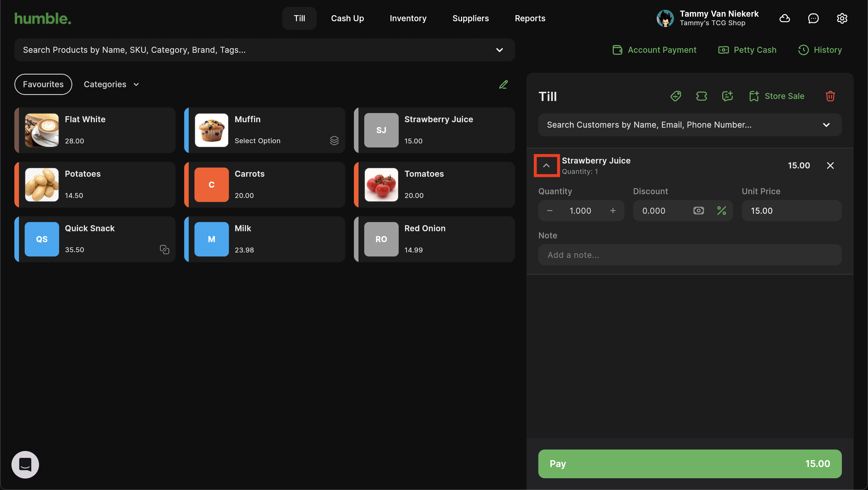The image size is (868, 490).
Task: Open the cloud sync status icon
Action: (785, 18)
